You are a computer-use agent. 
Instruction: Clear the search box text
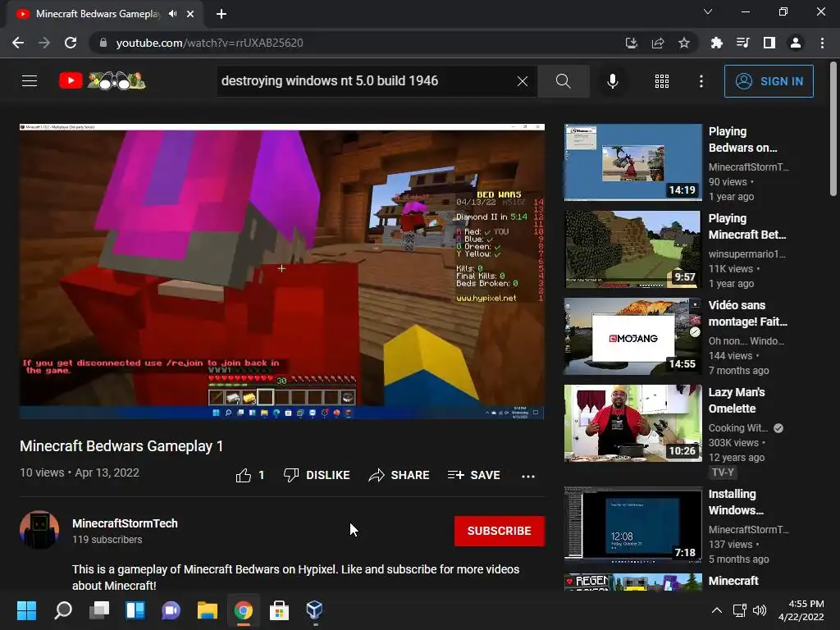coord(523,81)
